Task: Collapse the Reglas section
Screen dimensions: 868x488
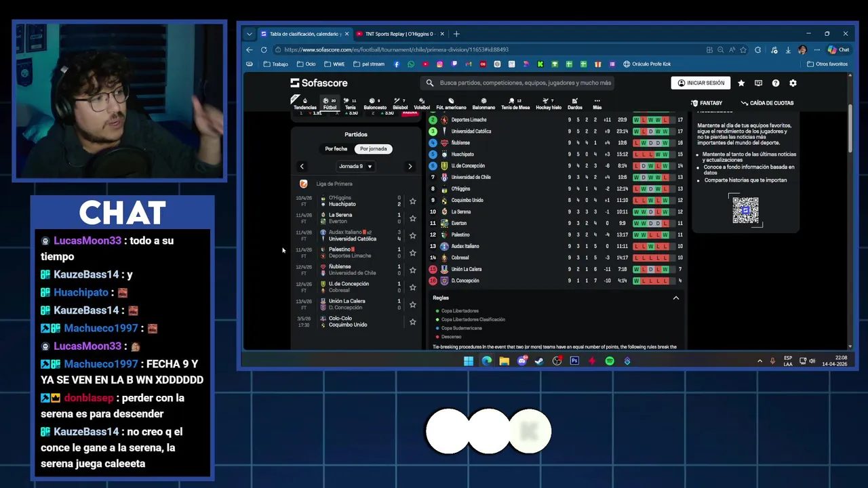Action: coord(675,298)
